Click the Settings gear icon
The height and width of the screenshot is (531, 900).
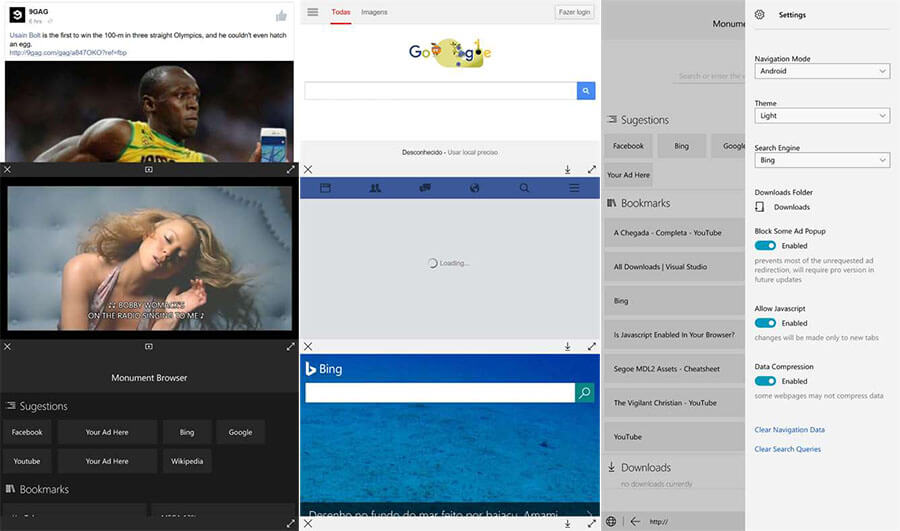pyautogui.click(x=759, y=14)
